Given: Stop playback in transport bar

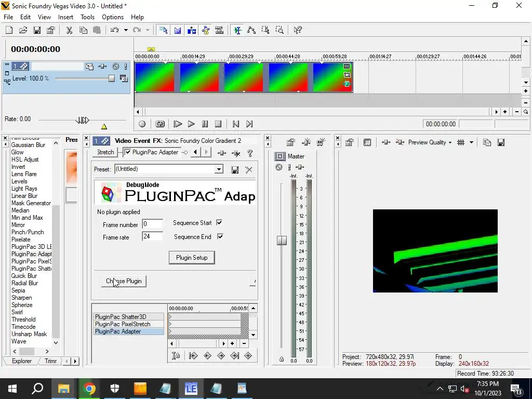Looking at the screenshot, I should point(219,124).
